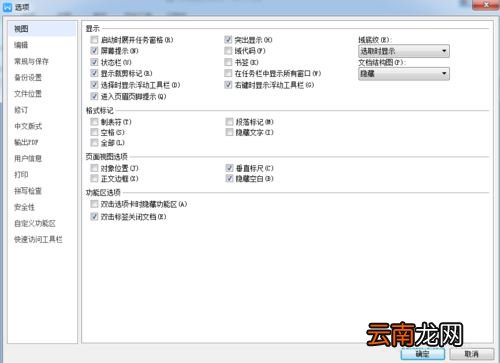The width and height of the screenshot is (500, 363).
Task: Select the 视图 category in the sidebar
Action: pyautogui.click(x=42, y=29)
